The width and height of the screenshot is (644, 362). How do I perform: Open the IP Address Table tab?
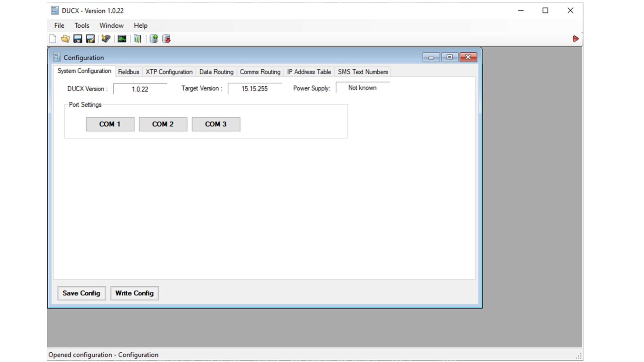[309, 72]
